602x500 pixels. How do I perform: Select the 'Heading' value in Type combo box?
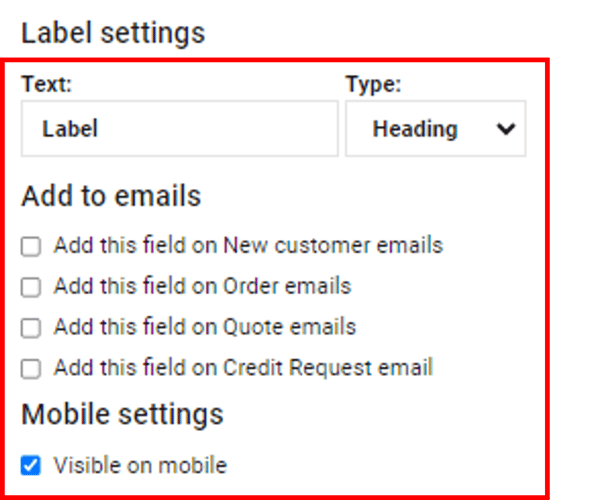[x=415, y=129]
